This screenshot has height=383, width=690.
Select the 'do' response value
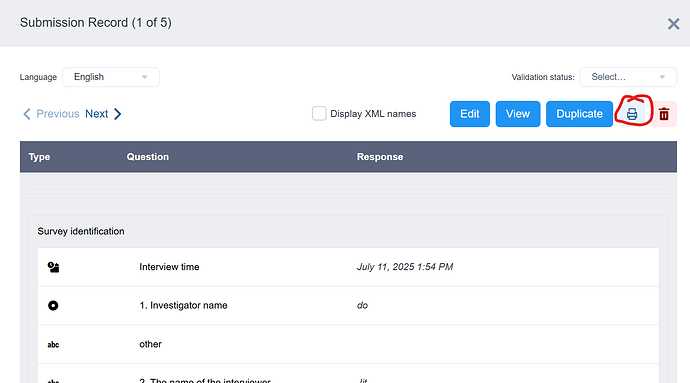point(362,306)
